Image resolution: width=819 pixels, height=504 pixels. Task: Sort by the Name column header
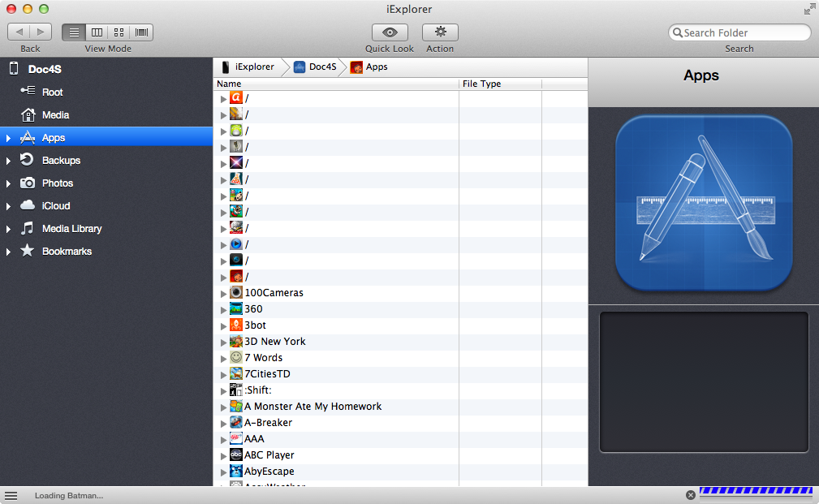335,84
